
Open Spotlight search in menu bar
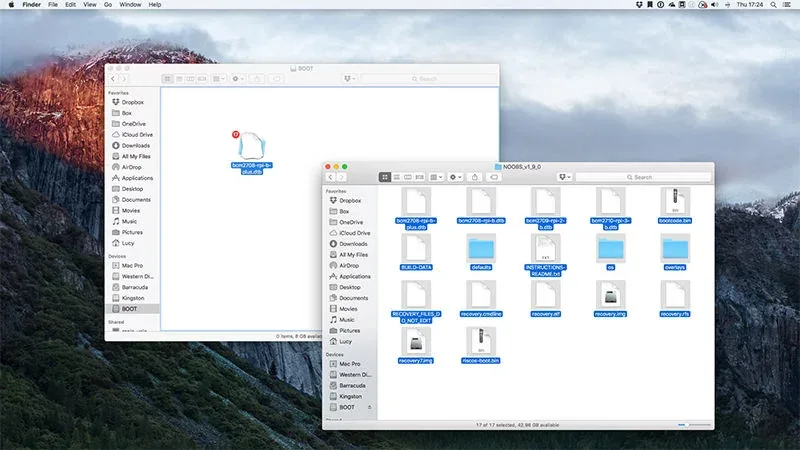773,5
